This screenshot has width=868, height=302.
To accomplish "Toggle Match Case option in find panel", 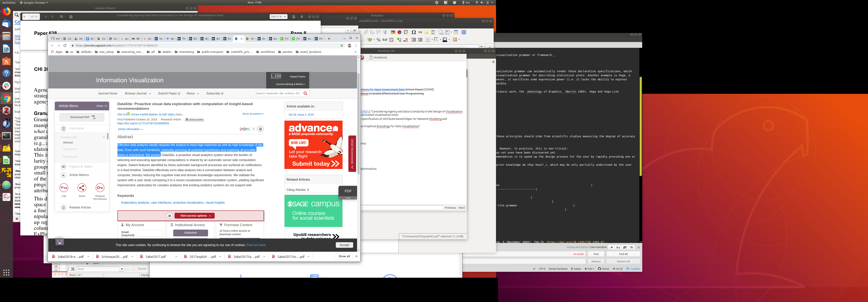I will (x=618, y=247).
